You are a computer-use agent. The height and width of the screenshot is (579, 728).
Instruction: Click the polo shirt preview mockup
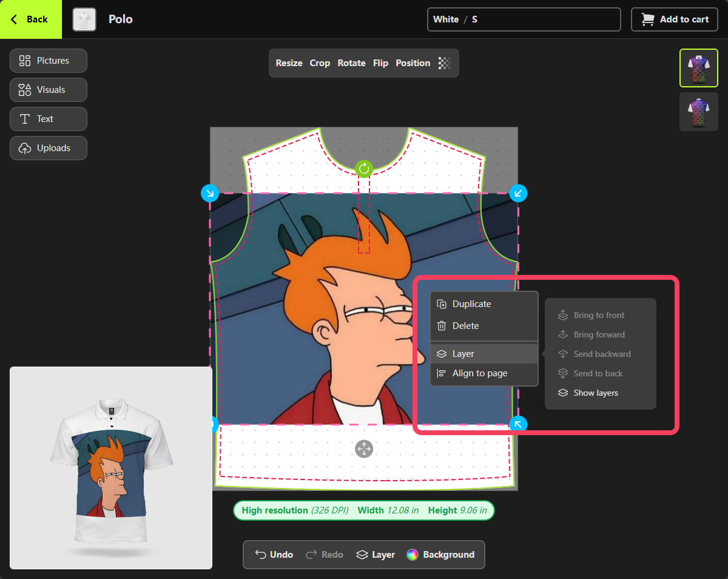click(111, 468)
